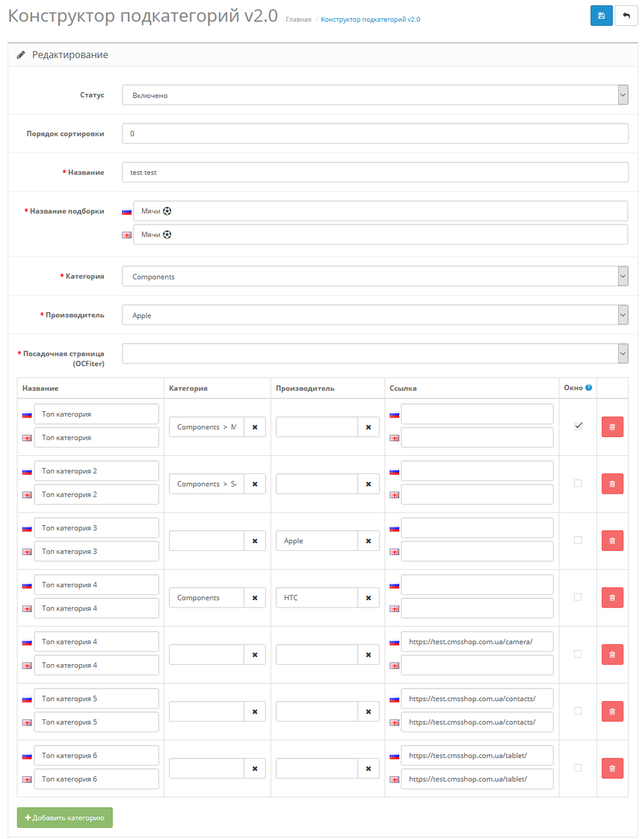Check Окно checkbox for Топ категория 3
Screen dimensions: 644x839
click(578, 540)
